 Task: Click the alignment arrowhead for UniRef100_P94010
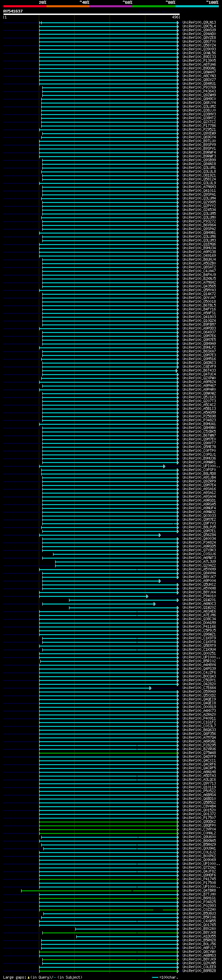click(147, 597)
